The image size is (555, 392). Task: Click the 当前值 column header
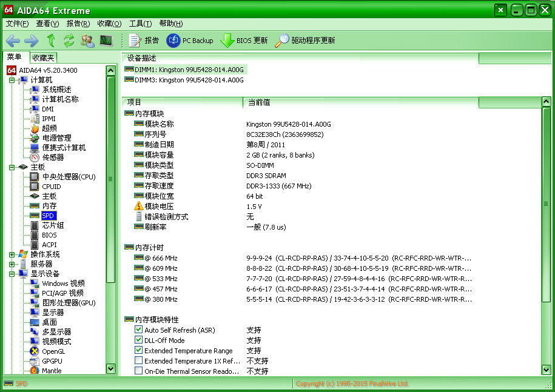point(361,102)
